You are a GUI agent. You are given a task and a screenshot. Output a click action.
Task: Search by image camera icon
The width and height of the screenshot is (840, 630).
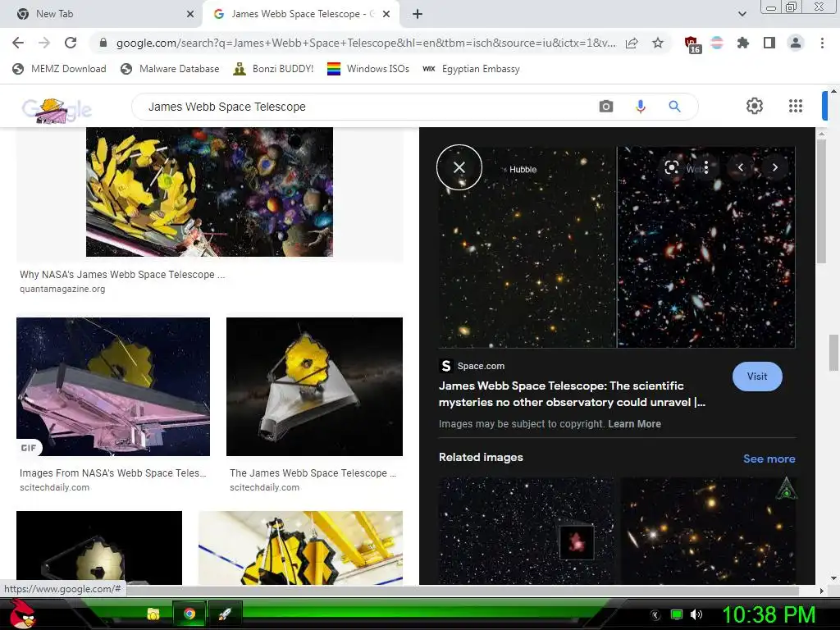[606, 107]
